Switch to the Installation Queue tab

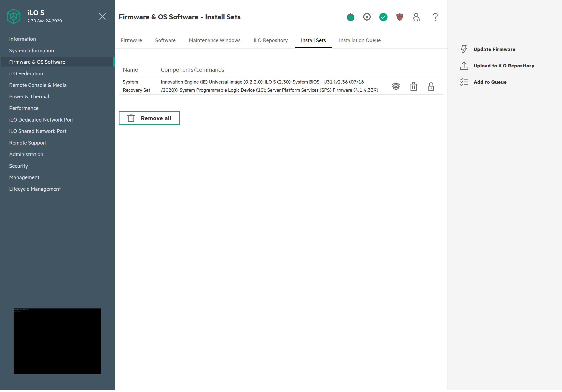pyautogui.click(x=359, y=40)
